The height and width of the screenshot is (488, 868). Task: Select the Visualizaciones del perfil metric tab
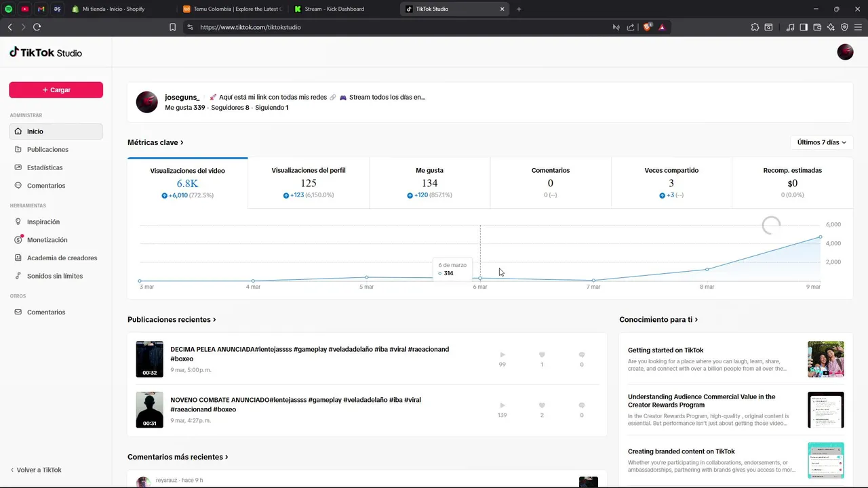point(309,183)
